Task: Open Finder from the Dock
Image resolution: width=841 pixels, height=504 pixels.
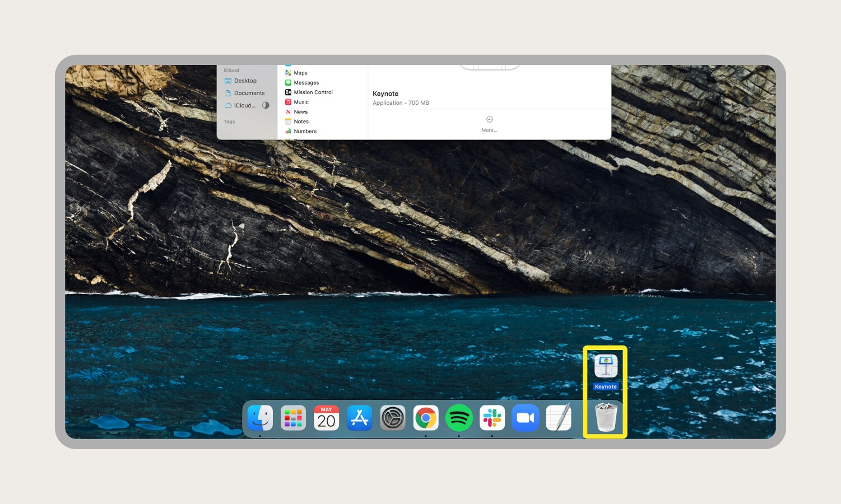Action: coord(260,418)
